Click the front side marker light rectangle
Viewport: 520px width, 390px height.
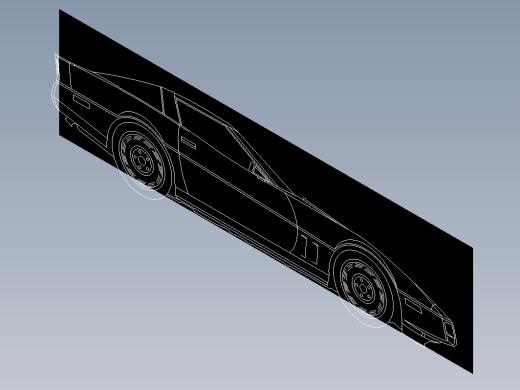(x=413, y=305)
